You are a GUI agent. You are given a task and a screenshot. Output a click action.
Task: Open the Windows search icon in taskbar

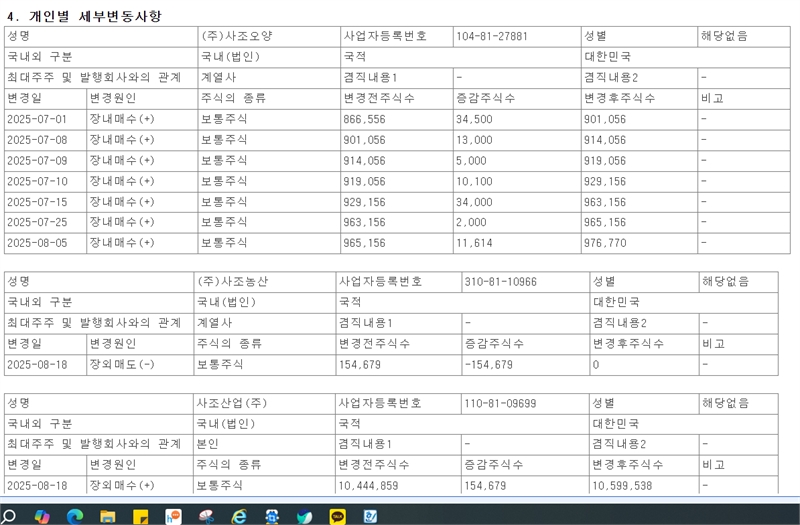[x=10, y=514]
